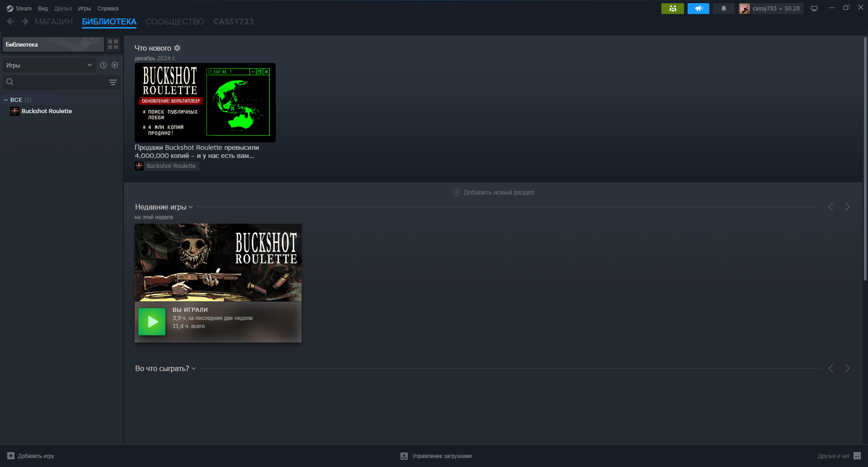The width and height of the screenshot is (868, 467).
Task: Open the Друзья menu
Action: click(63, 8)
